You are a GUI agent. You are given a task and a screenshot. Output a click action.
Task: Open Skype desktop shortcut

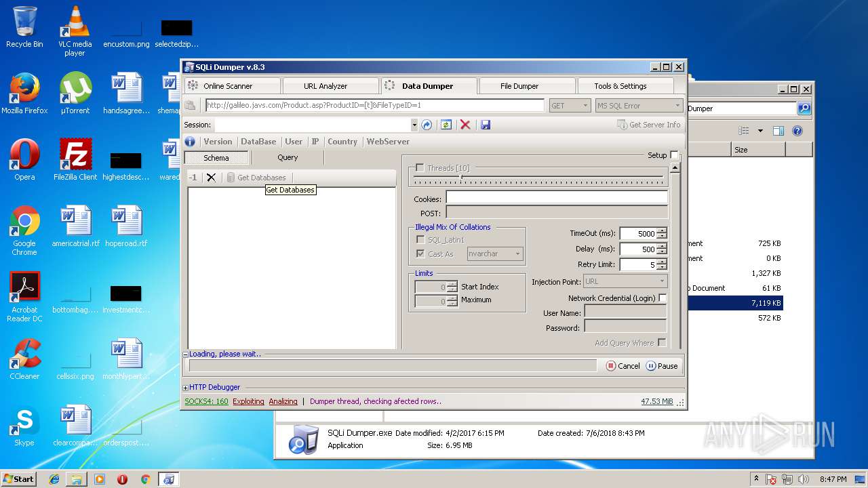(24, 426)
